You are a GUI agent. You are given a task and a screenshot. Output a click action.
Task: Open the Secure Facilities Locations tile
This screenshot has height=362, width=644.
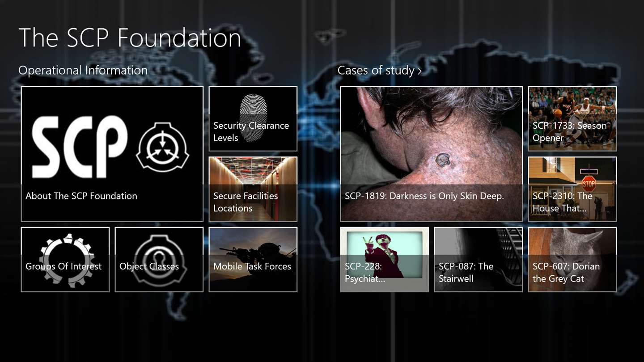(x=253, y=189)
